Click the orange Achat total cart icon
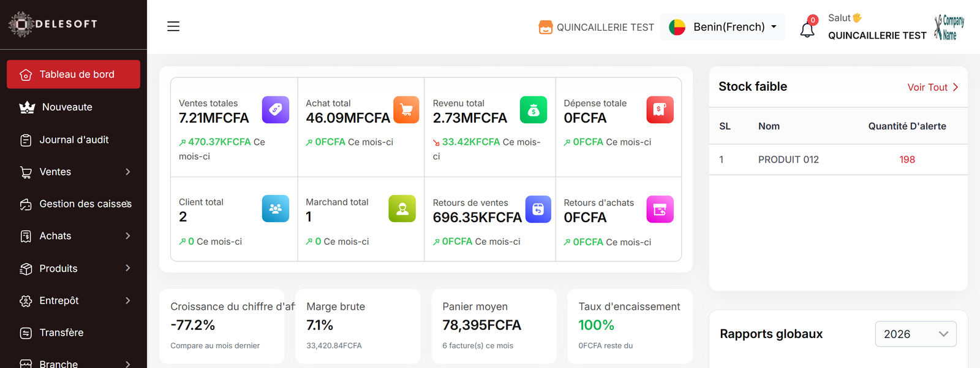This screenshot has width=980, height=368. click(406, 110)
